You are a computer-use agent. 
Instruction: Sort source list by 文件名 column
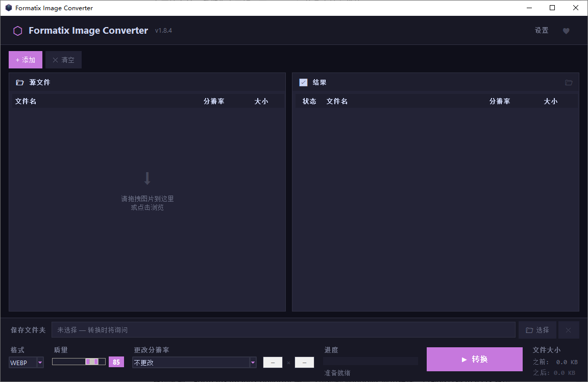click(26, 101)
